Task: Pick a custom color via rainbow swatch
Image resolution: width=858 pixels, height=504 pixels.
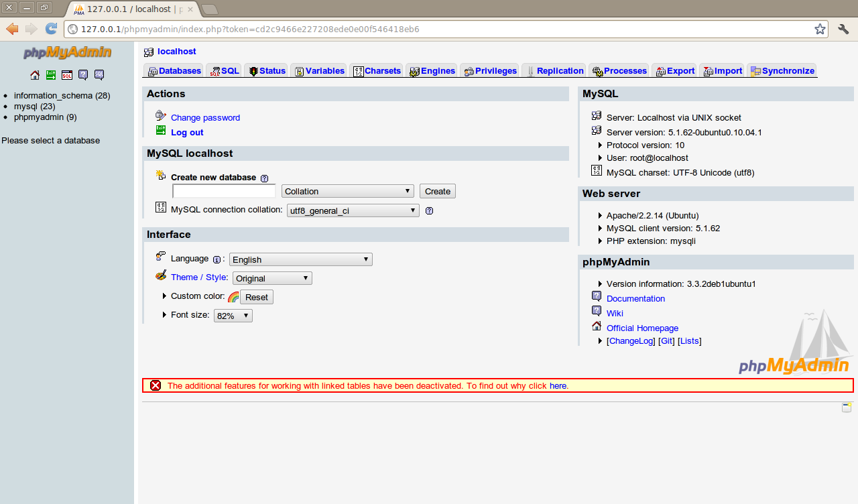Action: (x=233, y=297)
